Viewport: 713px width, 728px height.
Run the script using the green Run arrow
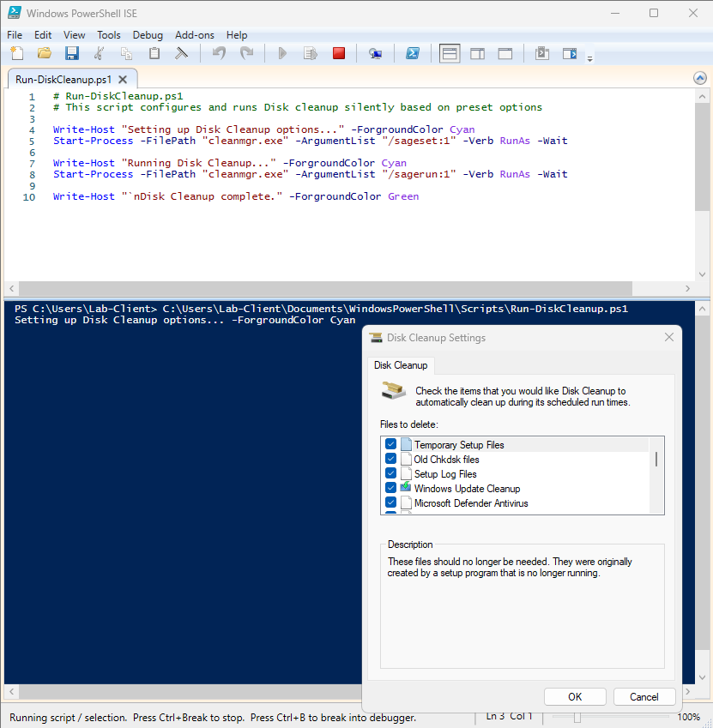(x=282, y=52)
